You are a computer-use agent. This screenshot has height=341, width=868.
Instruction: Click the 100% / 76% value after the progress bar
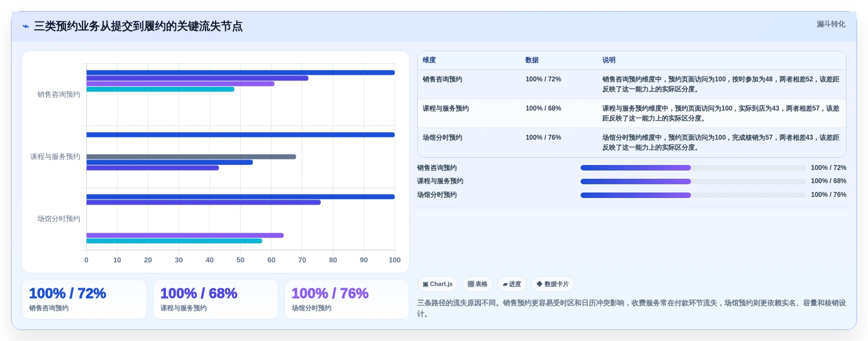tap(828, 195)
